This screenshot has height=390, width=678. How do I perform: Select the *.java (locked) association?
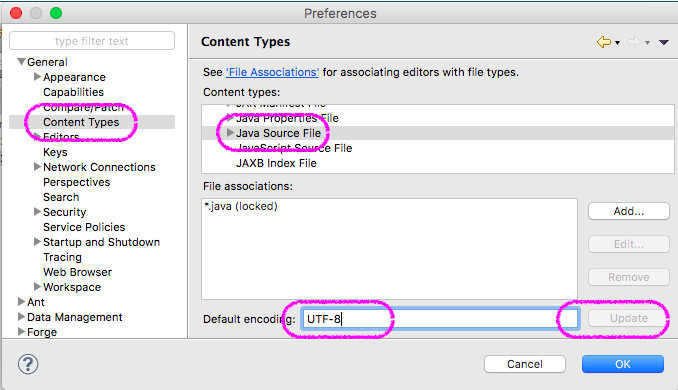tap(241, 206)
